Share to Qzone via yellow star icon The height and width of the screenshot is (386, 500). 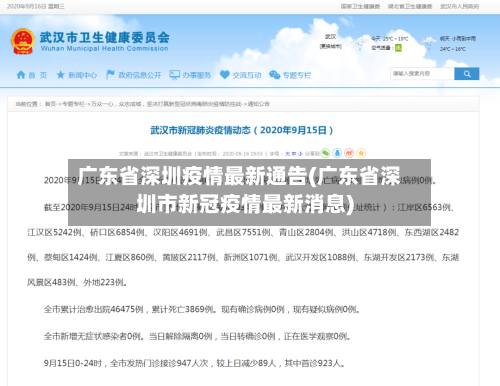pyautogui.click(x=361, y=153)
